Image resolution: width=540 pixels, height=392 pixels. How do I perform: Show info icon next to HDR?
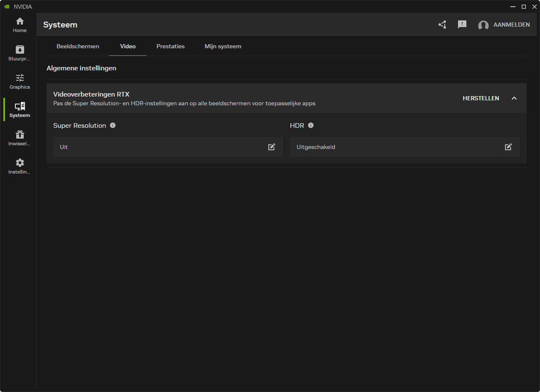311,125
